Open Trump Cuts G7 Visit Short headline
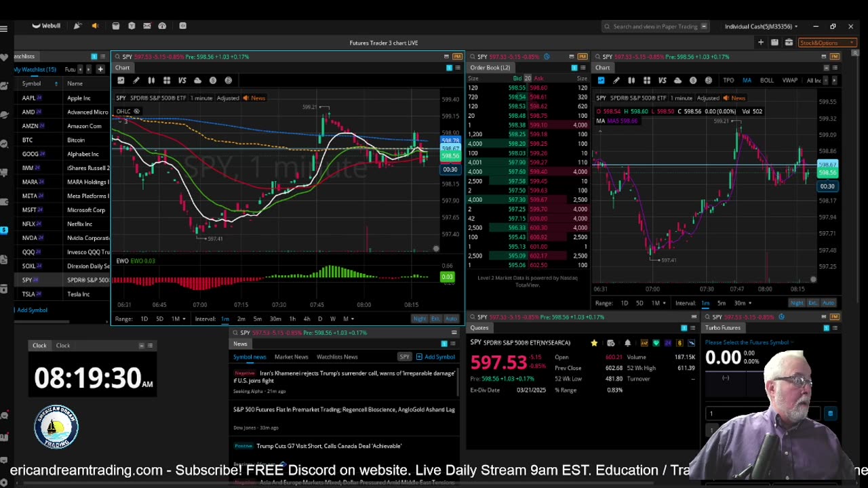This screenshot has height=488, width=868. (x=329, y=446)
